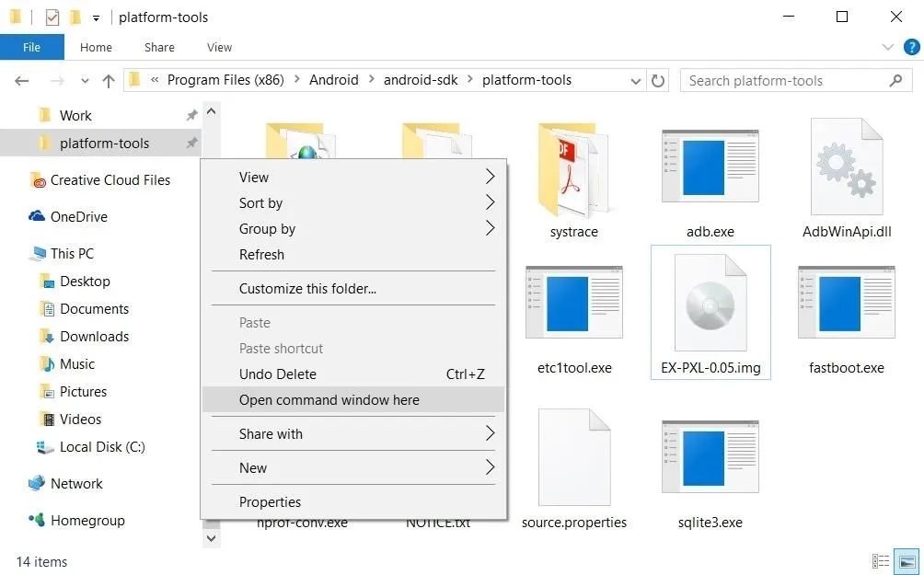Open Downloads in navigation pane

pyautogui.click(x=94, y=337)
